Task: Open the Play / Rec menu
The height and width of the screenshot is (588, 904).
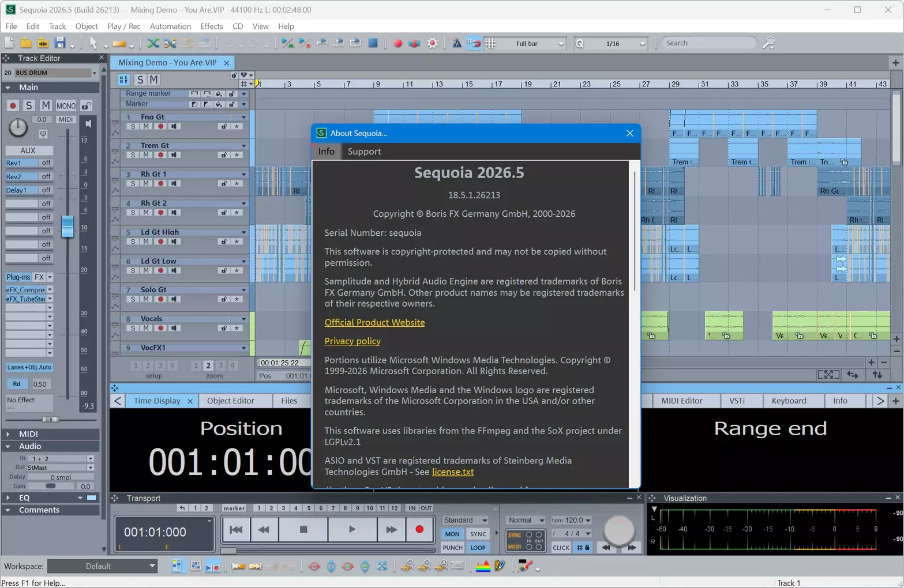Action: pos(124,26)
